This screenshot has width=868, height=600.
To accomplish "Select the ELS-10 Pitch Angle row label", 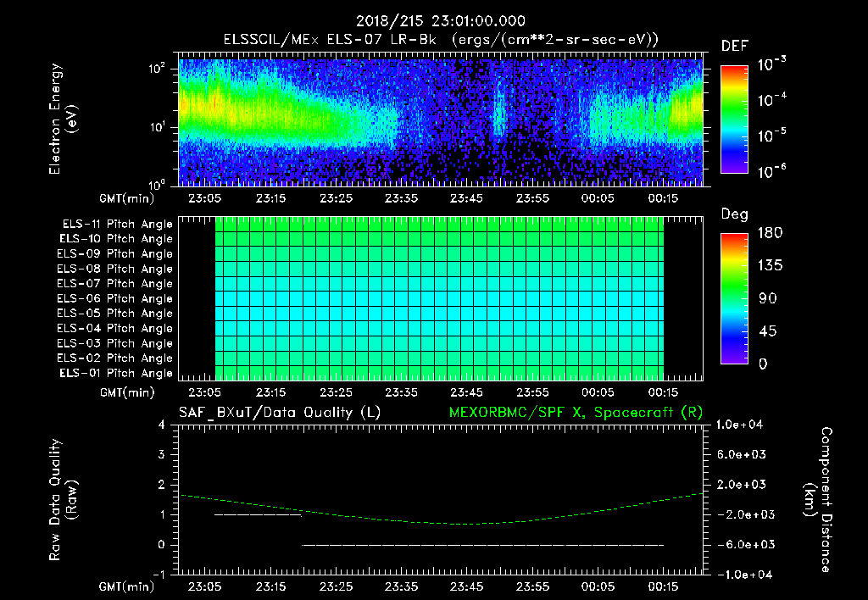I will [116, 239].
